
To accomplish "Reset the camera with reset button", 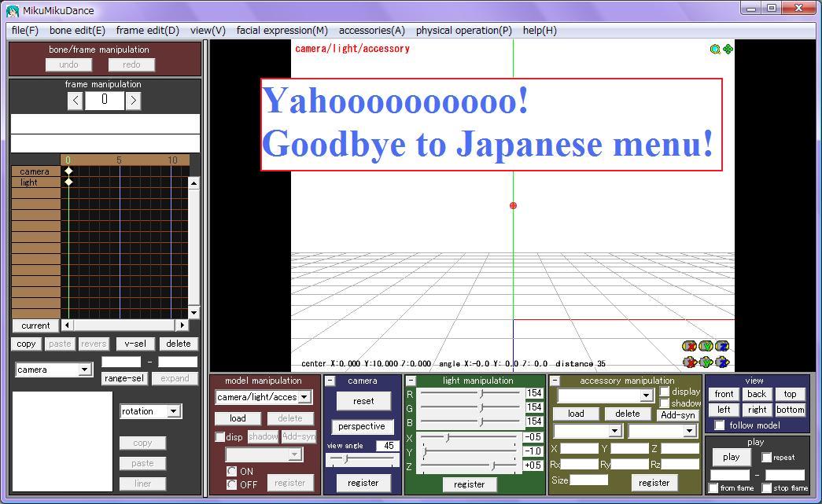I will 363,401.
